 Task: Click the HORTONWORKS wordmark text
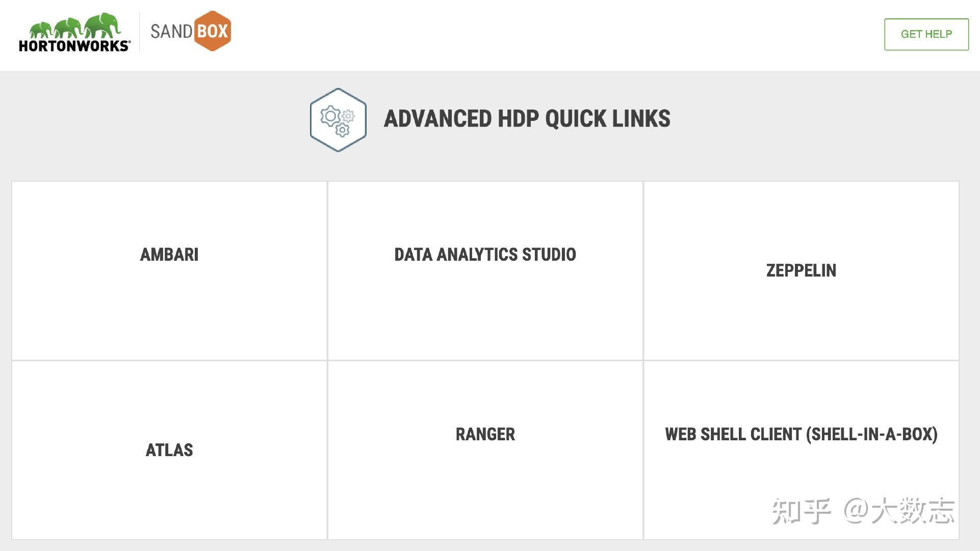pos(74,46)
